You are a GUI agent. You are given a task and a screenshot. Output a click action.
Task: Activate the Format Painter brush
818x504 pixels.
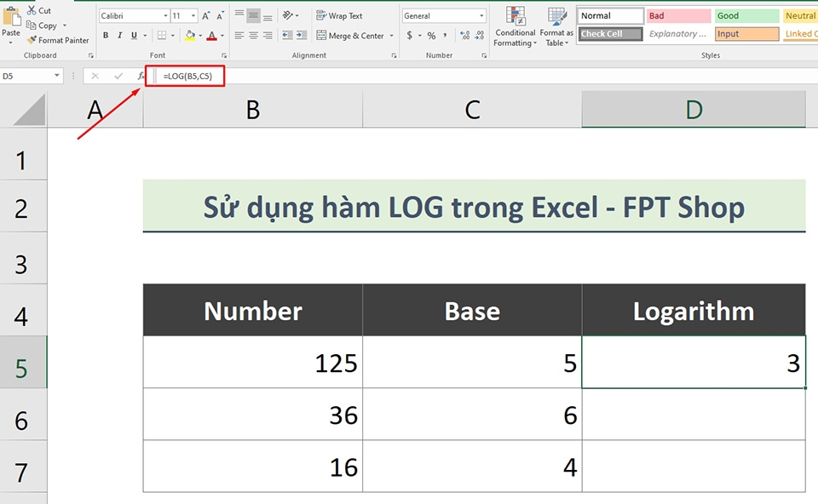(58, 40)
